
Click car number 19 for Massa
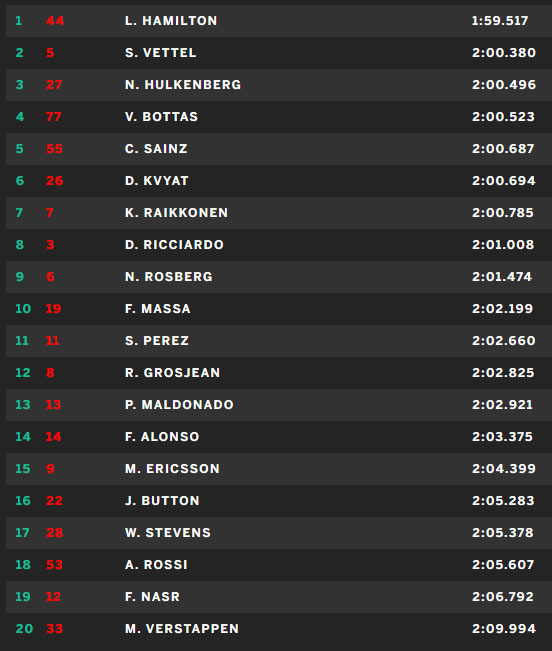point(54,308)
